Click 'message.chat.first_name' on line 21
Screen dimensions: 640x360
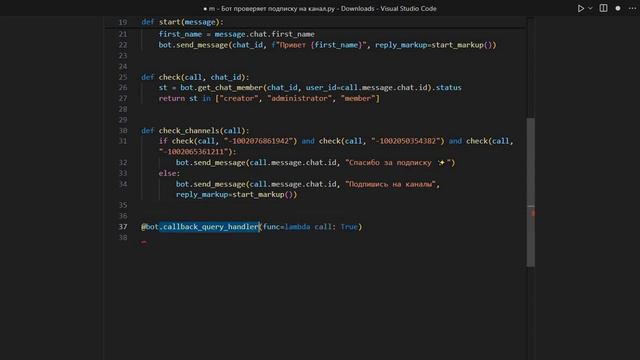(264, 34)
